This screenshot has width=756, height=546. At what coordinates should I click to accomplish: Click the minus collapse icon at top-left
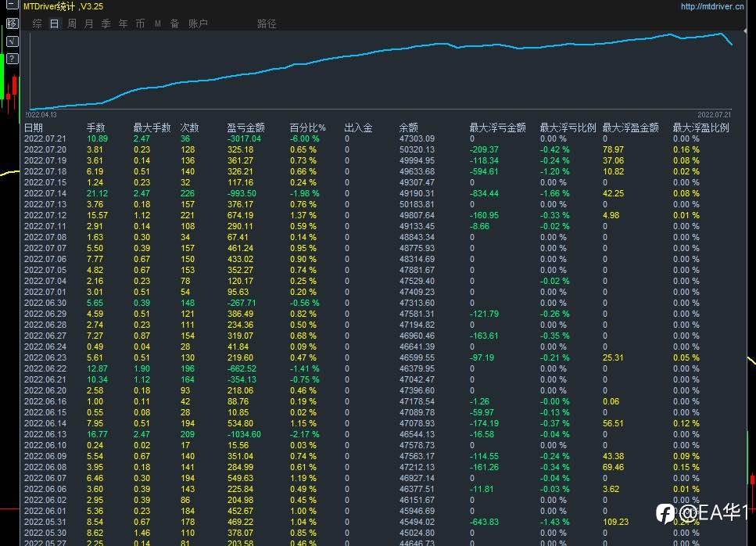[x=13, y=5]
